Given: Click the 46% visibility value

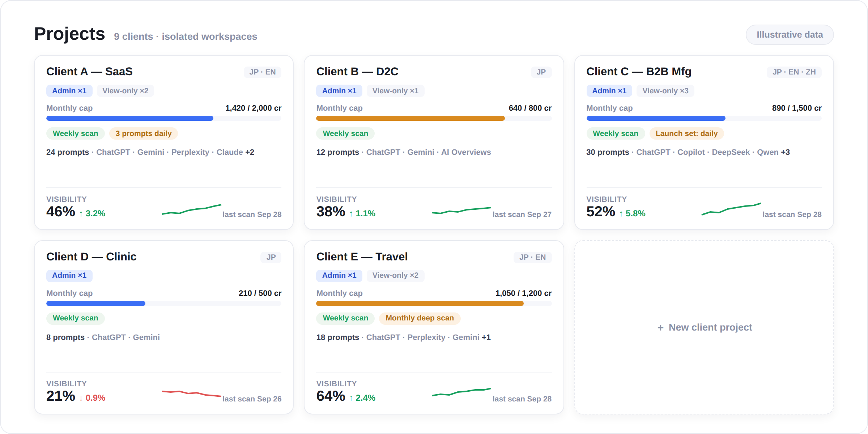Looking at the screenshot, I should point(61,212).
